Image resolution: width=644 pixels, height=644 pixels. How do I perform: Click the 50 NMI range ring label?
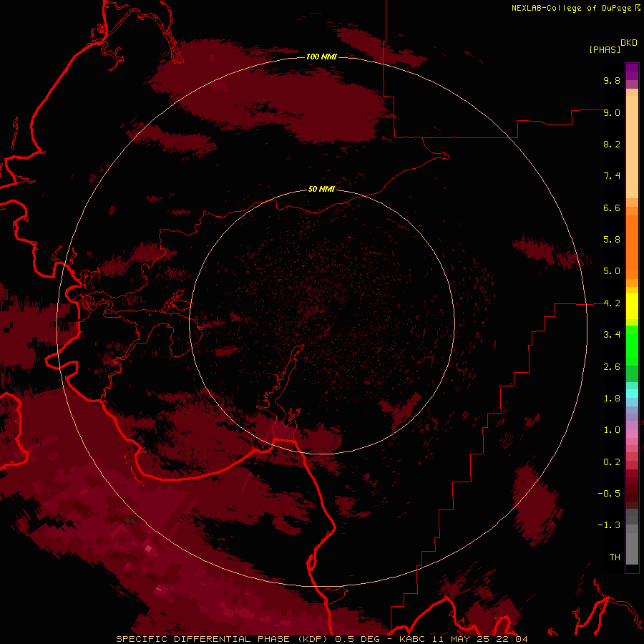[321, 190]
